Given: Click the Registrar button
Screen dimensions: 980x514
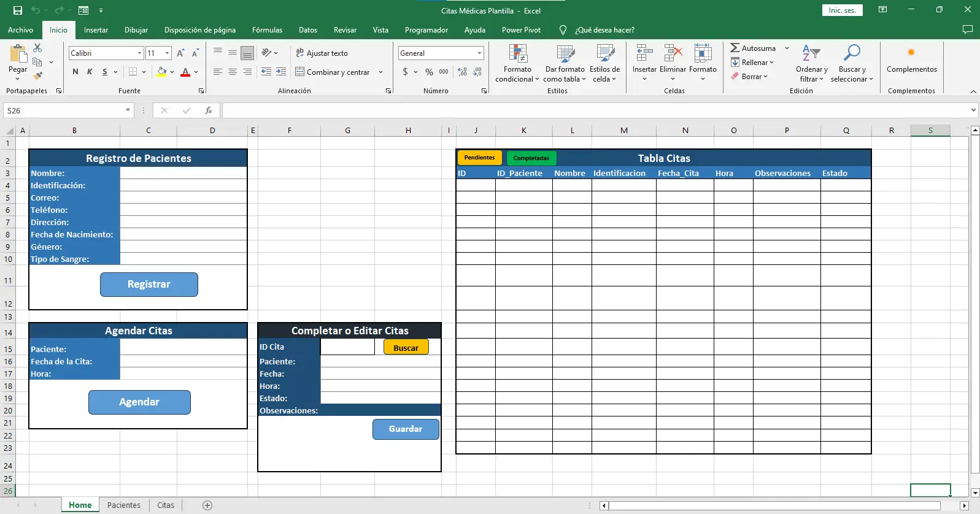Looking at the screenshot, I should [149, 285].
